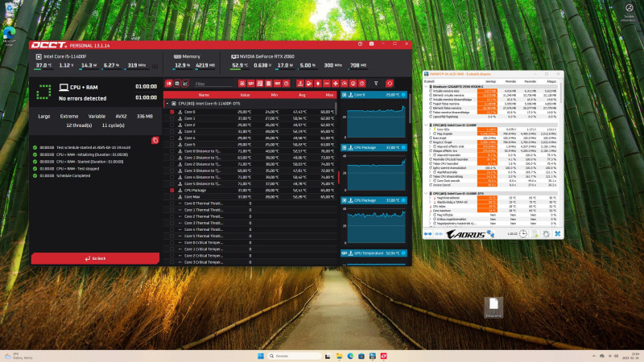The height and width of the screenshot is (362, 644).
Task: Click into the Filter field in OCCT monitoring
Action: [213, 84]
